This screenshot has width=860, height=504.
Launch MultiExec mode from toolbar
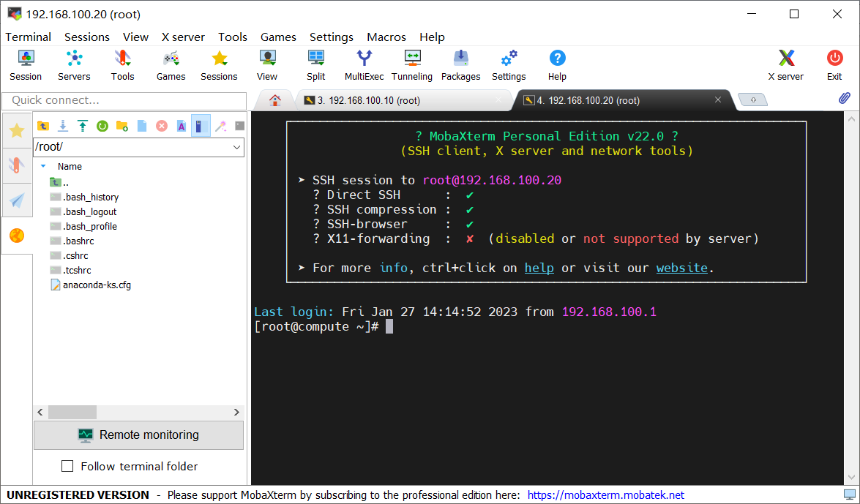pos(364,64)
